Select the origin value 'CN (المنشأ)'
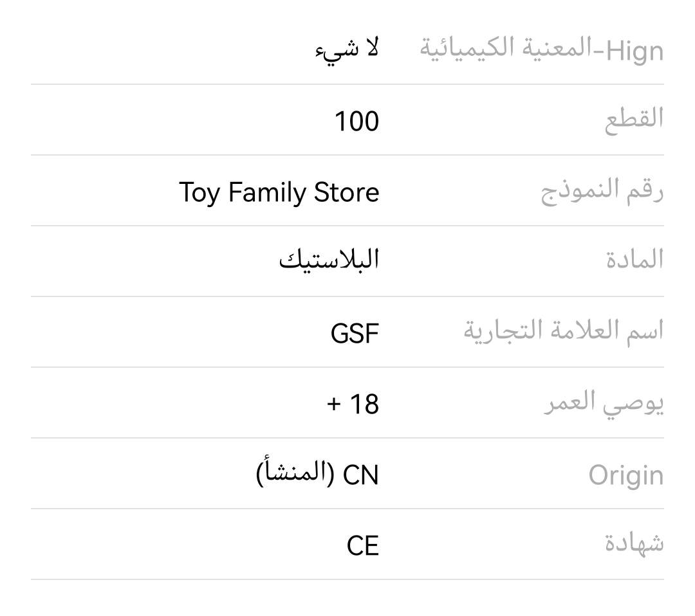The height and width of the screenshot is (616, 695). 317,474
